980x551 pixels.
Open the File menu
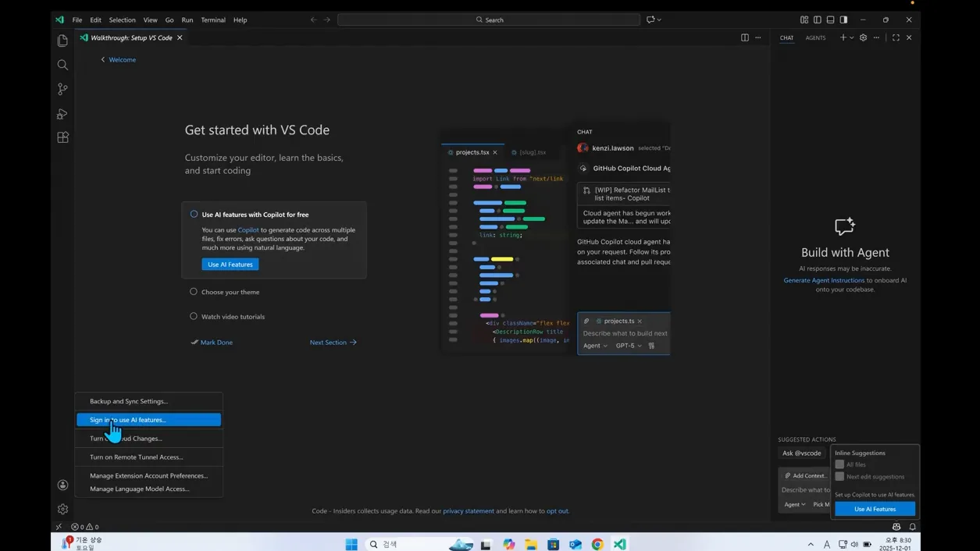coord(77,20)
